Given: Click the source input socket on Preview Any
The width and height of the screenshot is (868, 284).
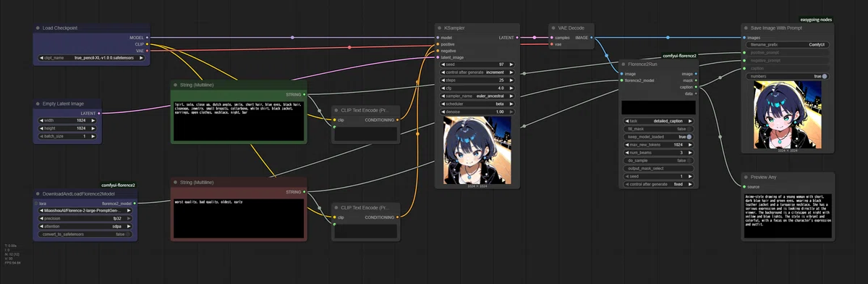Looking at the screenshot, I should tap(744, 186).
